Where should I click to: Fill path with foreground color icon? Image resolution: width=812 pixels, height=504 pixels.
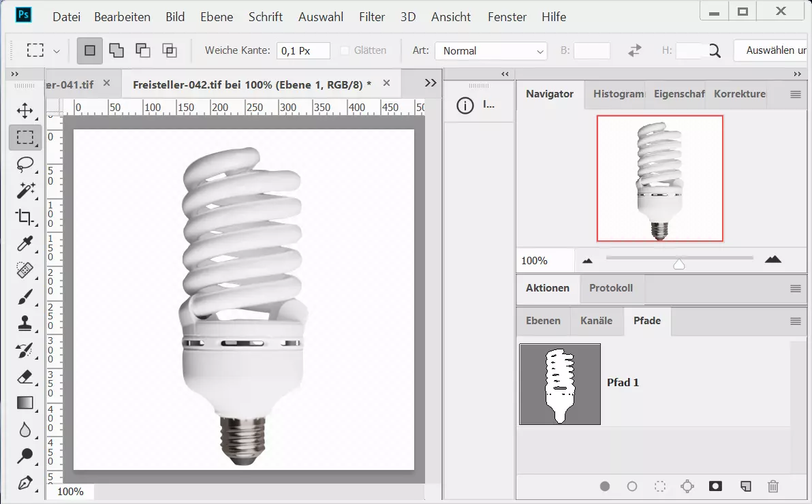coord(605,486)
